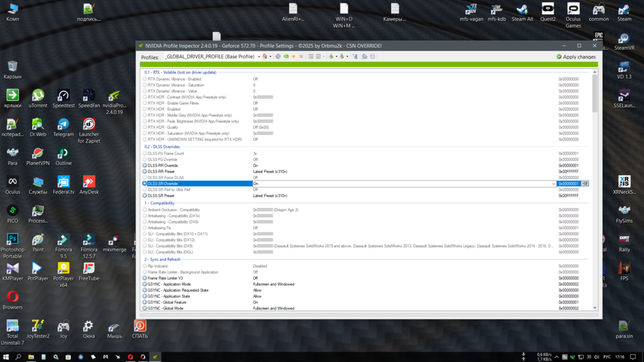Open dropdown arrow next to home icon
Screen dimensions: 644x362
click(x=270, y=57)
